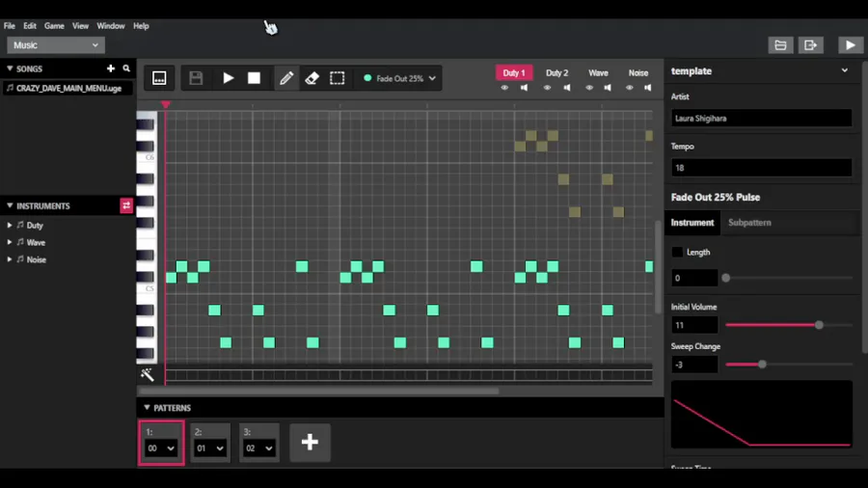The width and height of the screenshot is (868, 488).
Task: Toggle the piano roll view icon
Action: coord(159,78)
